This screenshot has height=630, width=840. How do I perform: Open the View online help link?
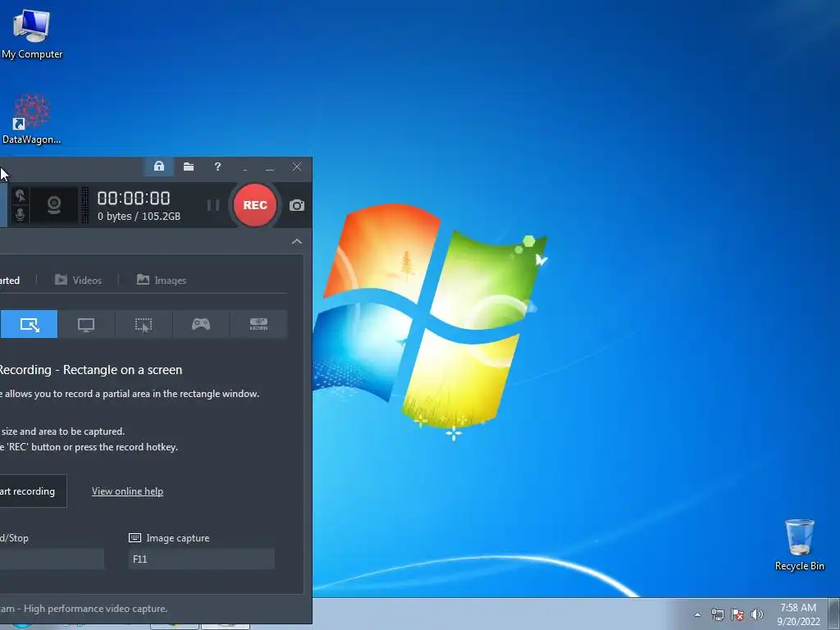[127, 491]
